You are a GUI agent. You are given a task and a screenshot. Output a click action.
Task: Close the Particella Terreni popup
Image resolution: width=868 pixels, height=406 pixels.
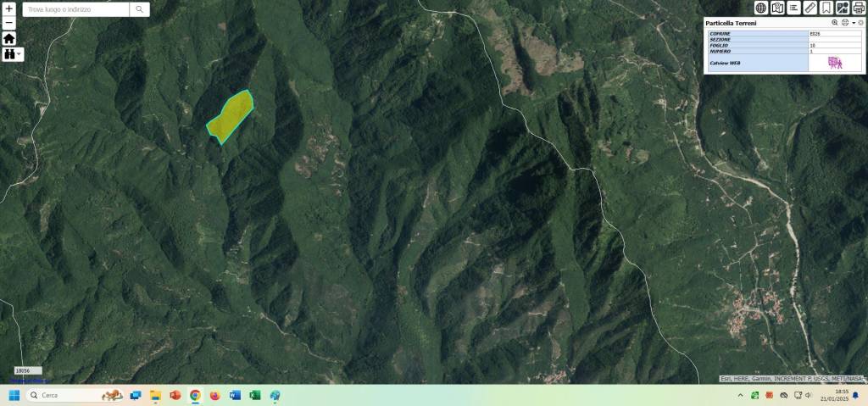[860, 23]
